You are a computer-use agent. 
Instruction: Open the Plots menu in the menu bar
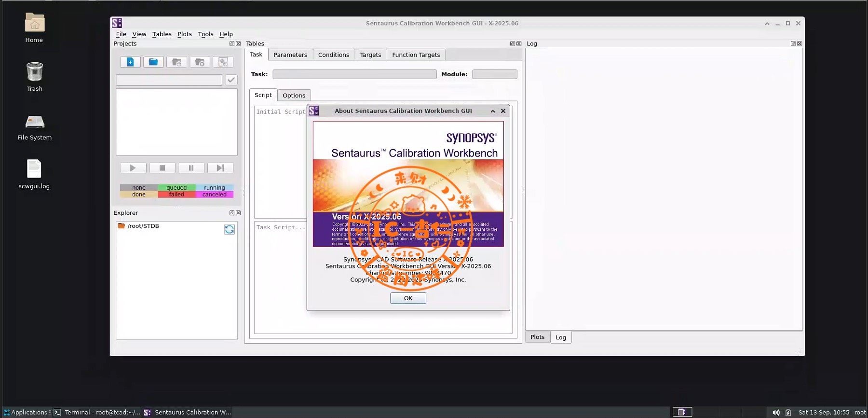click(x=185, y=34)
